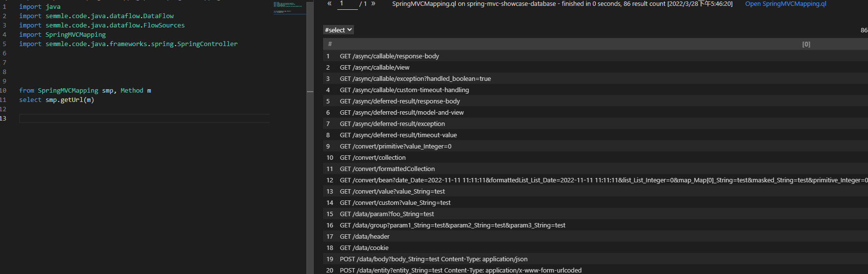This screenshot has width=868, height=274.
Task: Select row POST /data/entity x-www-form-urlcoded
Action: (595, 270)
